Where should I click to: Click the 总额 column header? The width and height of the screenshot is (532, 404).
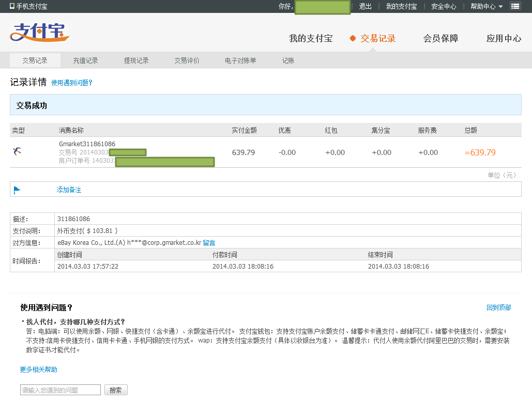pyautogui.click(x=470, y=130)
